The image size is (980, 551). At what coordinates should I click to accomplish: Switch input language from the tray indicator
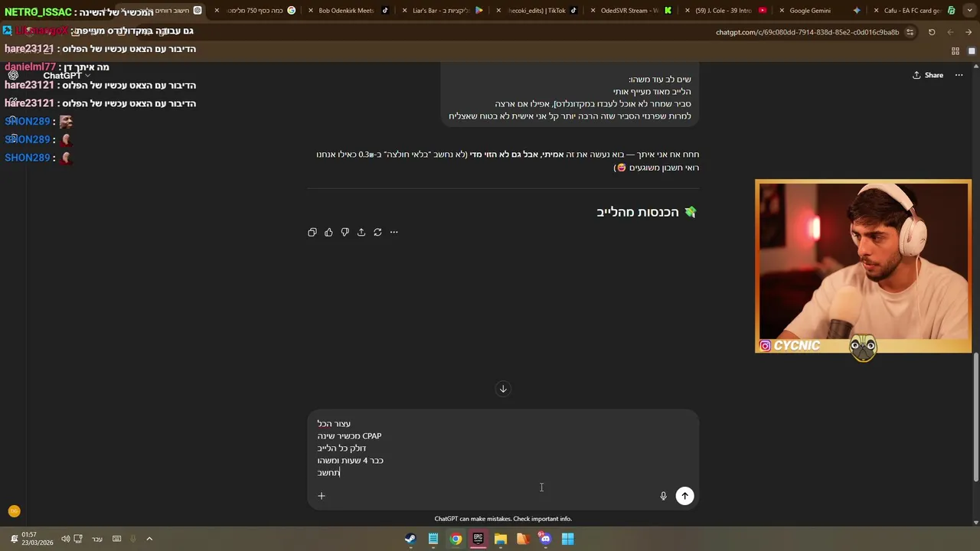[97, 539]
